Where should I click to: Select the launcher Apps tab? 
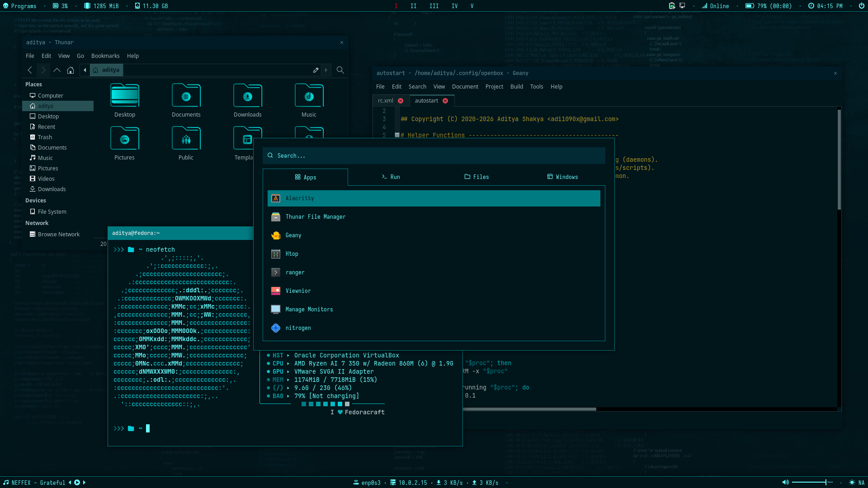(305, 177)
